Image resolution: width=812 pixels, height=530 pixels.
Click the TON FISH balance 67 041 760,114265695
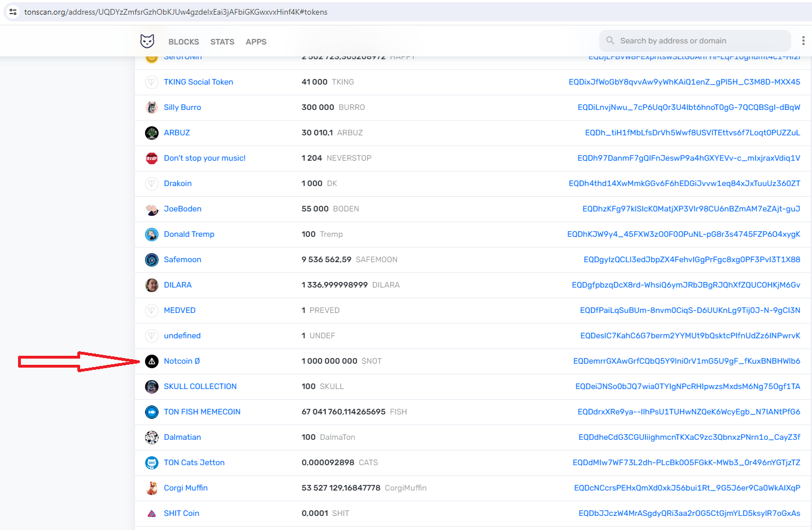344,412
